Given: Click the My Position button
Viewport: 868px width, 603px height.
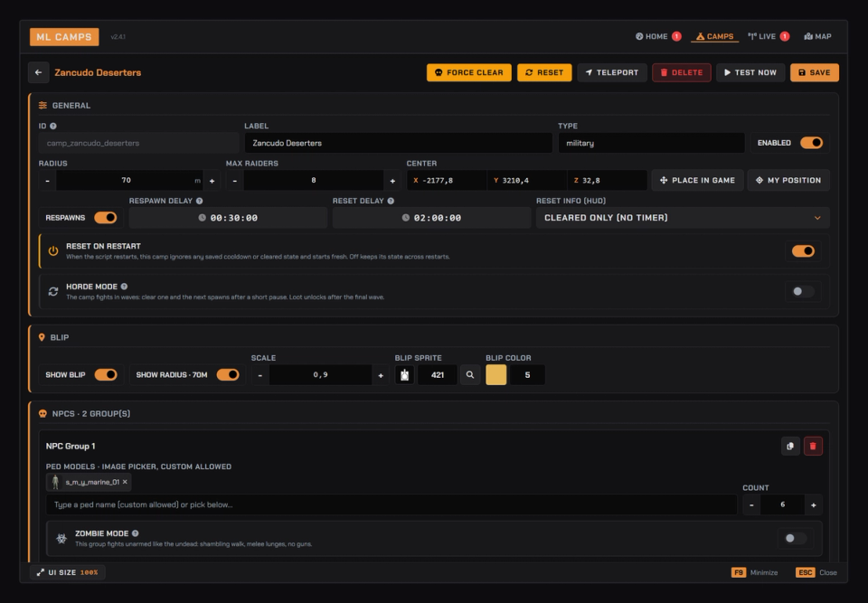Looking at the screenshot, I should pos(788,181).
